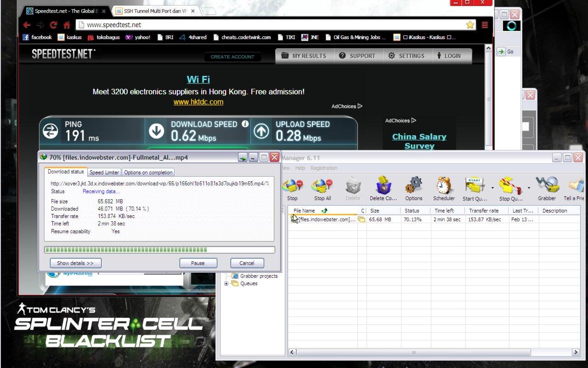Image resolution: width=588 pixels, height=368 pixels.
Task: Sort by Size column header
Action: pyautogui.click(x=384, y=211)
